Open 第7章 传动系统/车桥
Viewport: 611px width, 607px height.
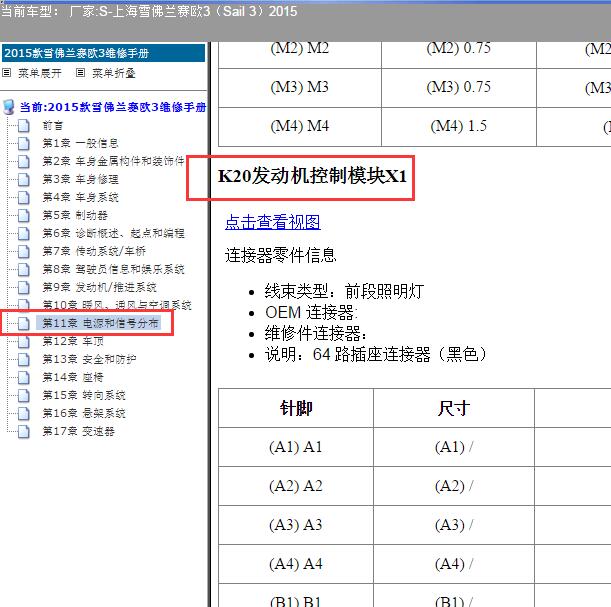(x=94, y=251)
